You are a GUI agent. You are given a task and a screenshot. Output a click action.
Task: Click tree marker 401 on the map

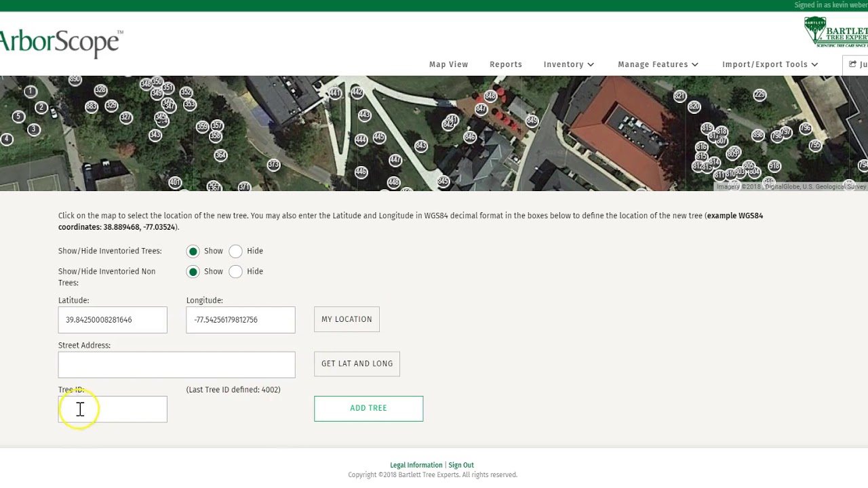pyautogui.click(x=175, y=182)
